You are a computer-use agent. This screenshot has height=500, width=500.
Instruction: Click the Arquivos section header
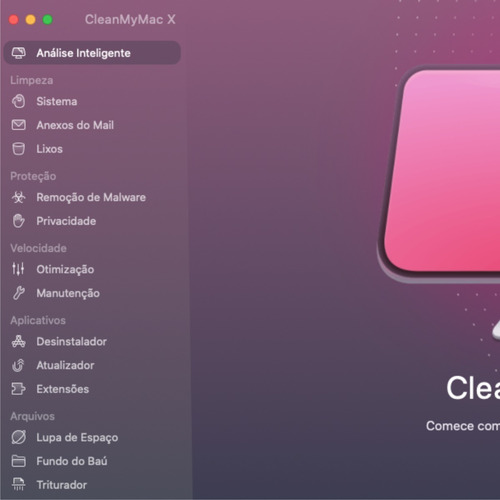pos(32,416)
